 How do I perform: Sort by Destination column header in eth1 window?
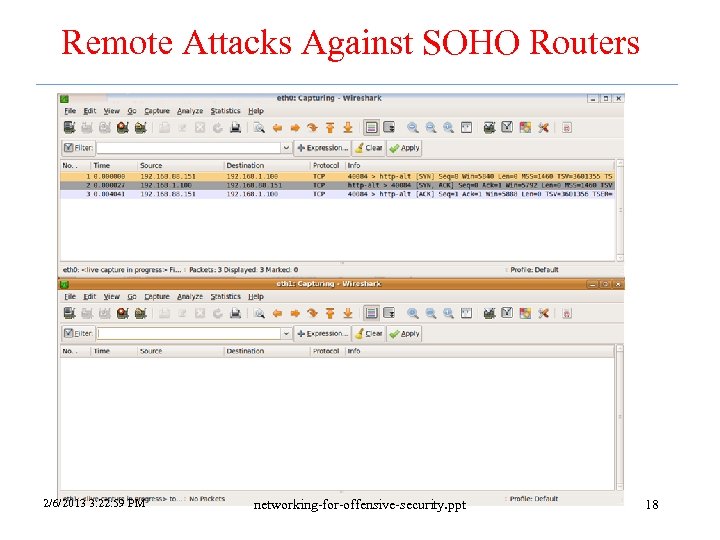267,351
